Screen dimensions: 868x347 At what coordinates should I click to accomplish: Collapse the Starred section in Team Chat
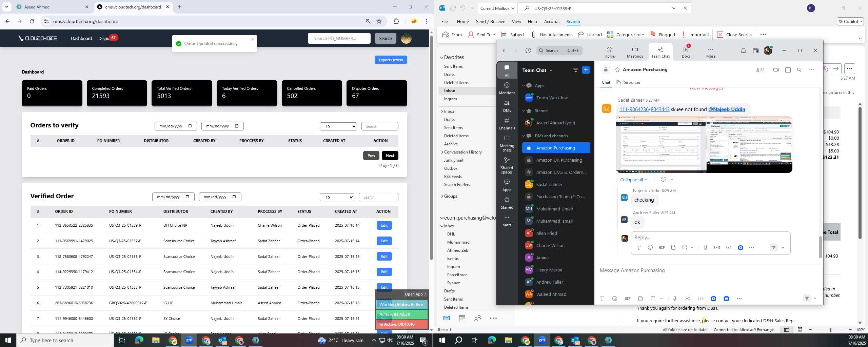point(524,111)
